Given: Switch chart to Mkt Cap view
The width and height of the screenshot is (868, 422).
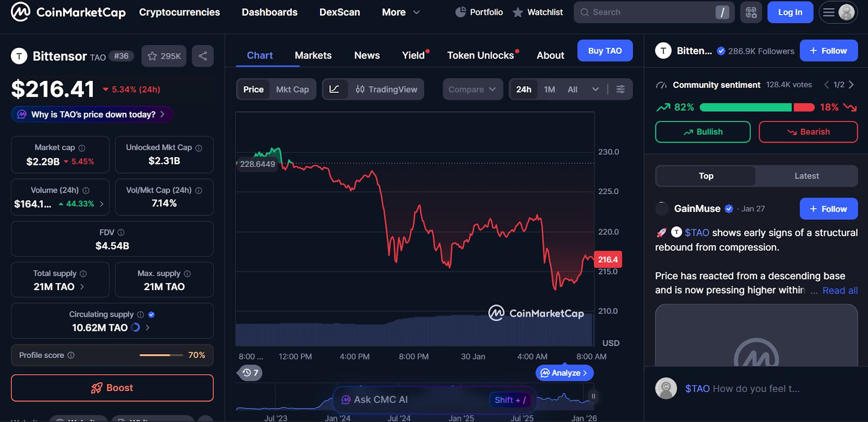Looking at the screenshot, I should 292,89.
